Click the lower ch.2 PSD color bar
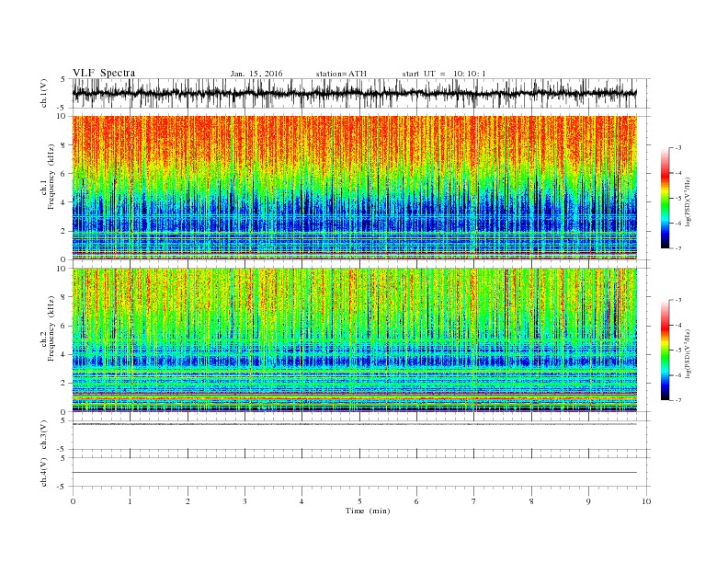The image size is (728, 563). click(665, 350)
